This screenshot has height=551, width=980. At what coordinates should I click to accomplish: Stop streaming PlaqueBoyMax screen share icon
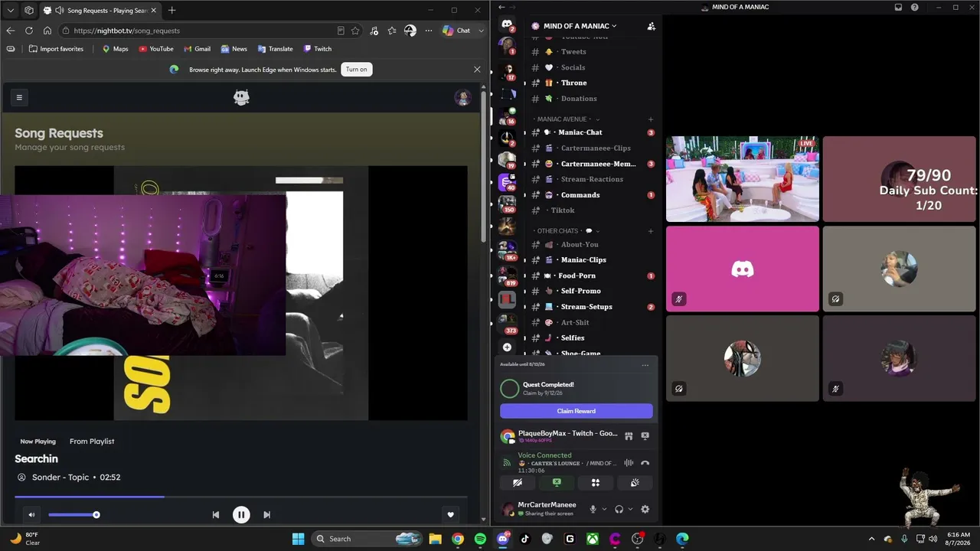(645, 435)
